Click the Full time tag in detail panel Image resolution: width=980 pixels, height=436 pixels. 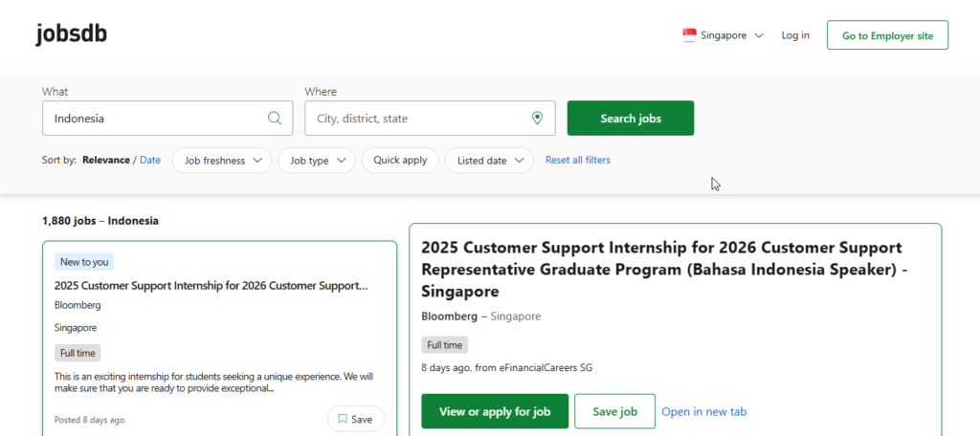coord(444,345)
